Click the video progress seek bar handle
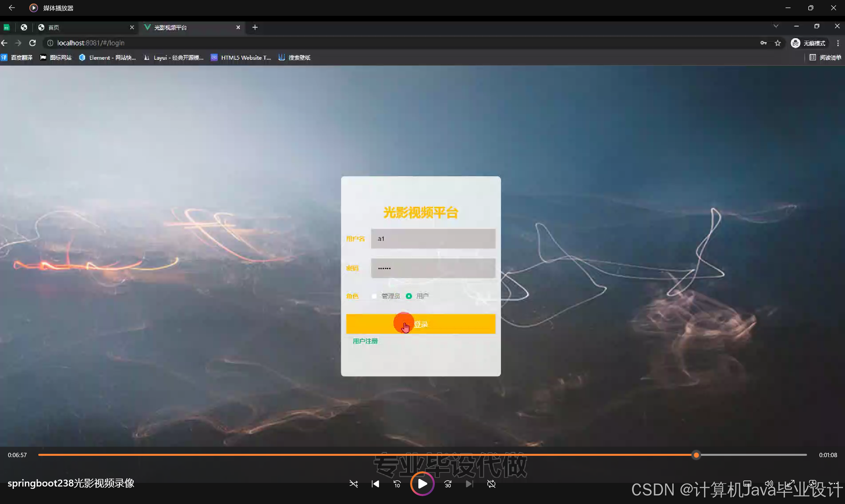The image size is (845, 504). tap(696, 455)
